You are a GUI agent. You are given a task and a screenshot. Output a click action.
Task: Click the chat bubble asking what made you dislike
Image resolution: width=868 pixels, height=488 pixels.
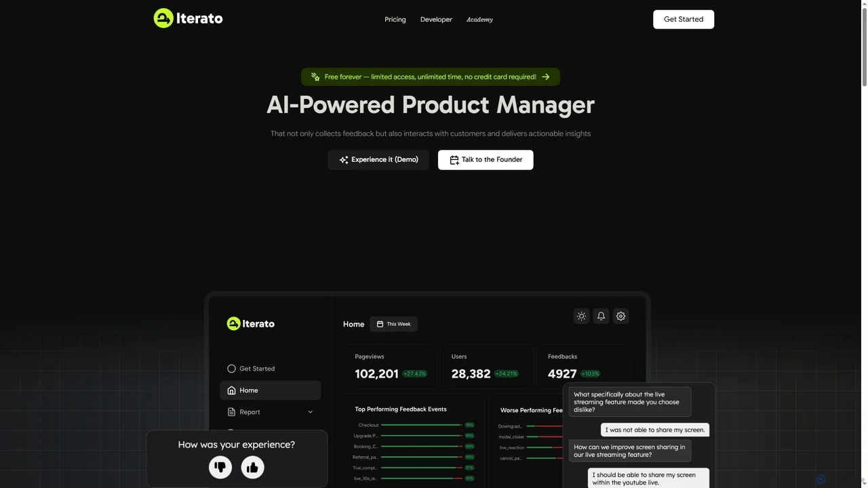pyautogui.click(x=630, y=402)
